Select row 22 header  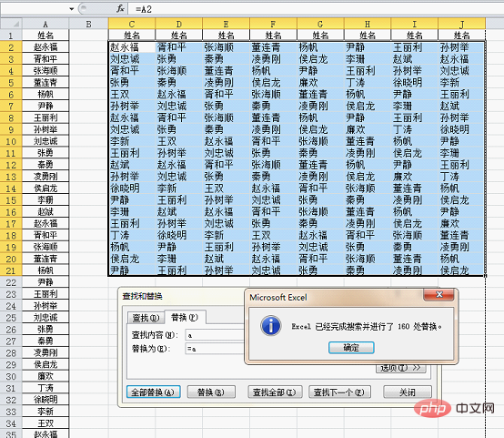[11, 282]
